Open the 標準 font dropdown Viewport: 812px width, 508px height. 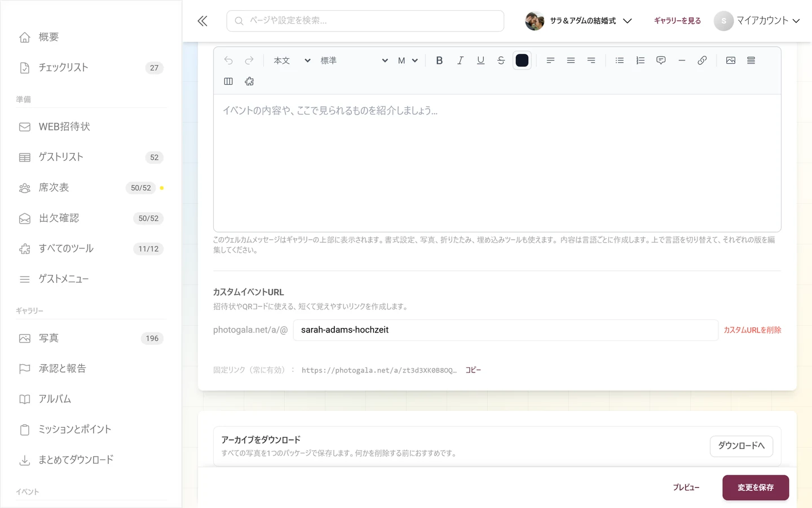tap(354, 60)
